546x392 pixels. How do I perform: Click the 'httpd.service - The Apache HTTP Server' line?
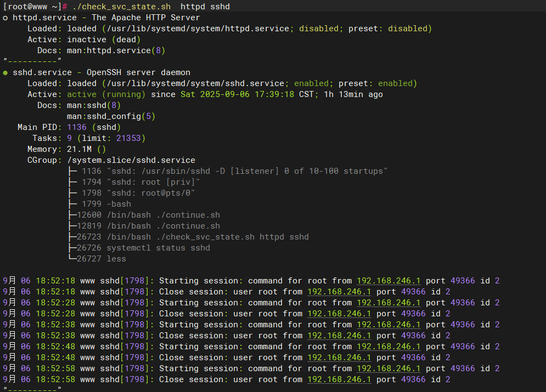[x=106, y=18]
